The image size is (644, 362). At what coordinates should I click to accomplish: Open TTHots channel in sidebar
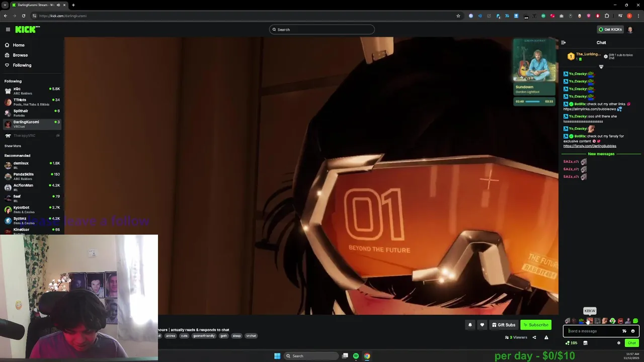(32, 102)
